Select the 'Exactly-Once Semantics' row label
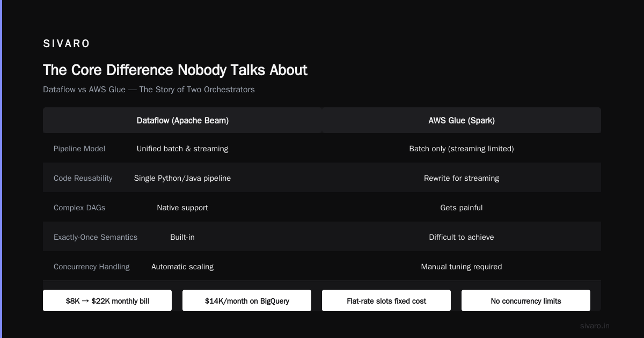Screen dimensions: 644x338 click(96, 237)
